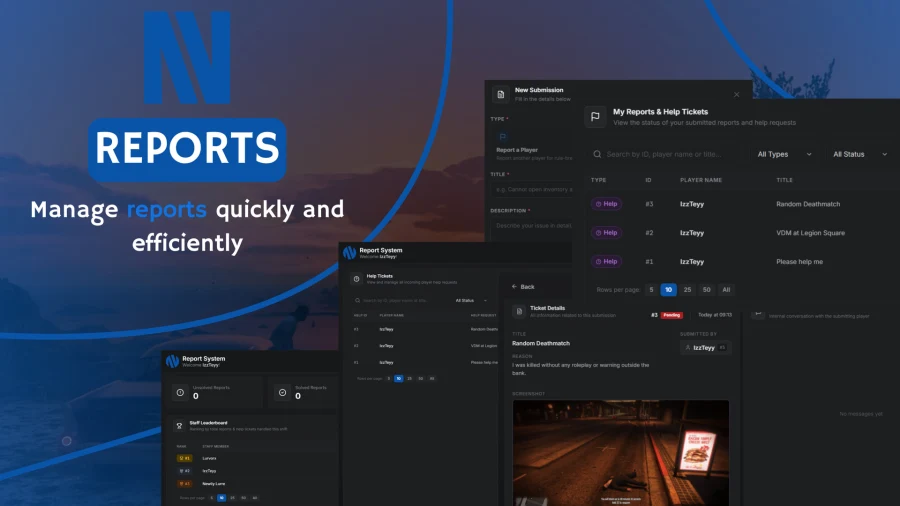
Task: Click the user icon next to submitter IzzTeyy
Action: [688, 348]
